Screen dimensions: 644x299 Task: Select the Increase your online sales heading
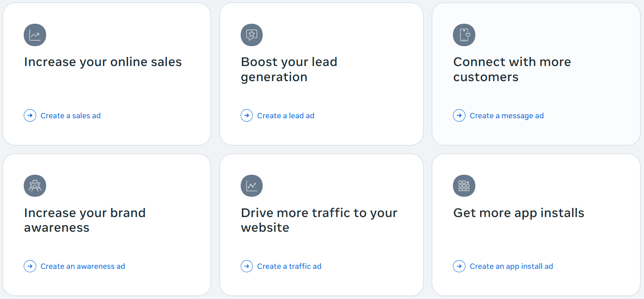pyautogui.click(x=103, y=62)
